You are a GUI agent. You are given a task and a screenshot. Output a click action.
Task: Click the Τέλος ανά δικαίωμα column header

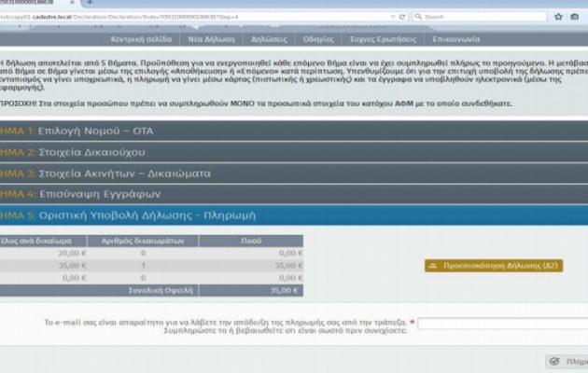[43, 241]
